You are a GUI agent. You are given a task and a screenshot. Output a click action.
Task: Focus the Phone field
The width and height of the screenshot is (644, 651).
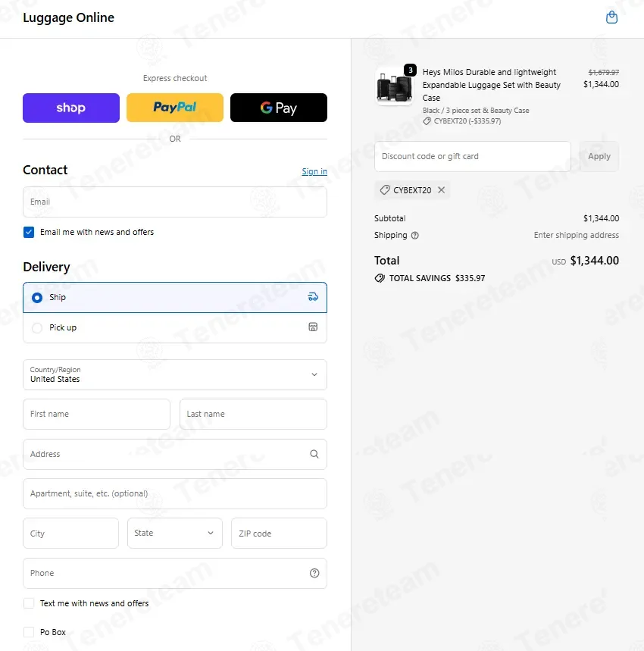[175, 573]
